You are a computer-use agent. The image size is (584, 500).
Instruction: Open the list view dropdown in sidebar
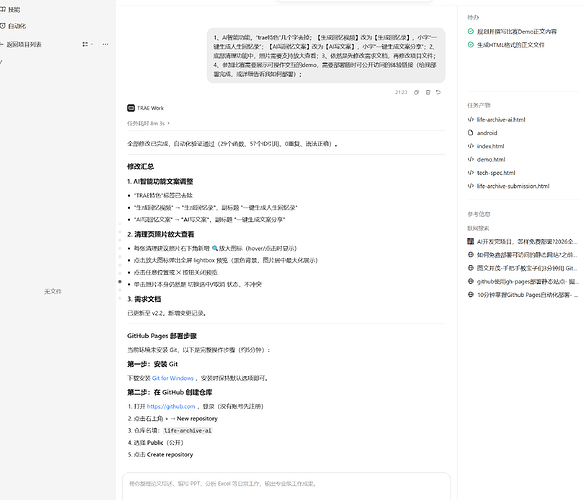88,44
